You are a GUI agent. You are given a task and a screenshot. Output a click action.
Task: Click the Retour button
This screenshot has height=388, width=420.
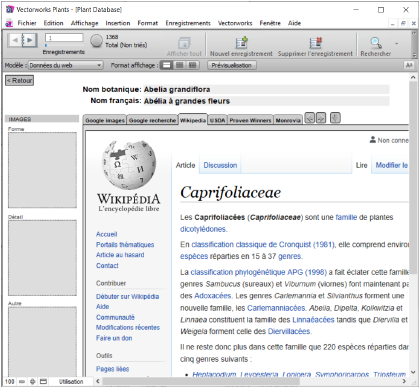[x=20, y=80]
